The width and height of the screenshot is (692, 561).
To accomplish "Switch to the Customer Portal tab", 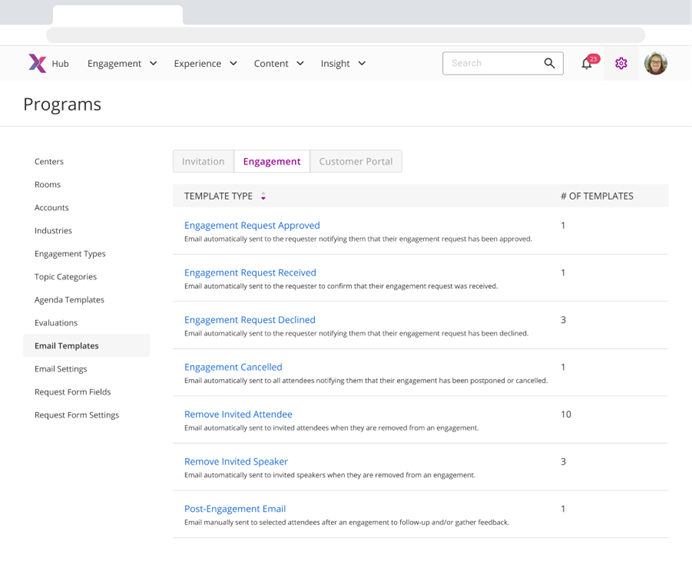I will [x=356, y=161].
